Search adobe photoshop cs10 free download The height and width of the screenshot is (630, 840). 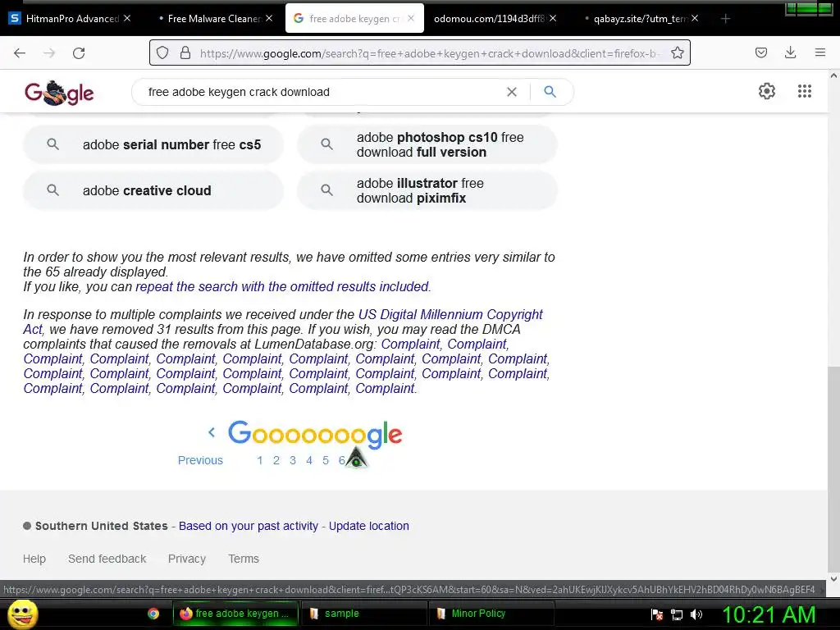click(x=427, y=144)
